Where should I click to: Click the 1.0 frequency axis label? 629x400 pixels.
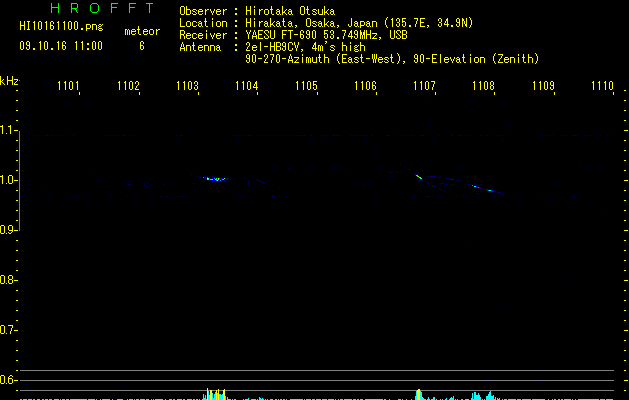[8, 180]
